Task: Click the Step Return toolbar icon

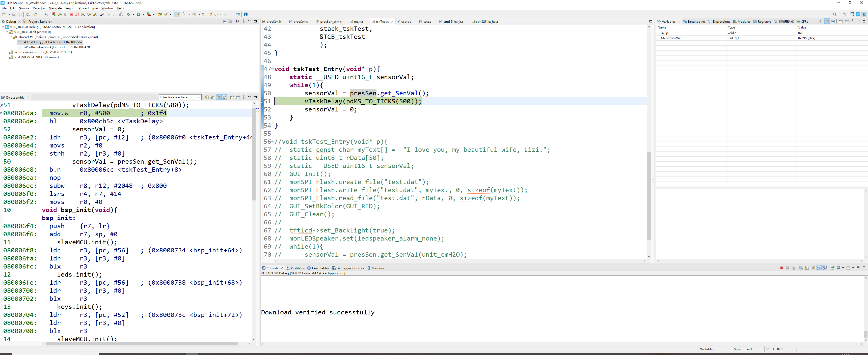Action: pos(95,14)
